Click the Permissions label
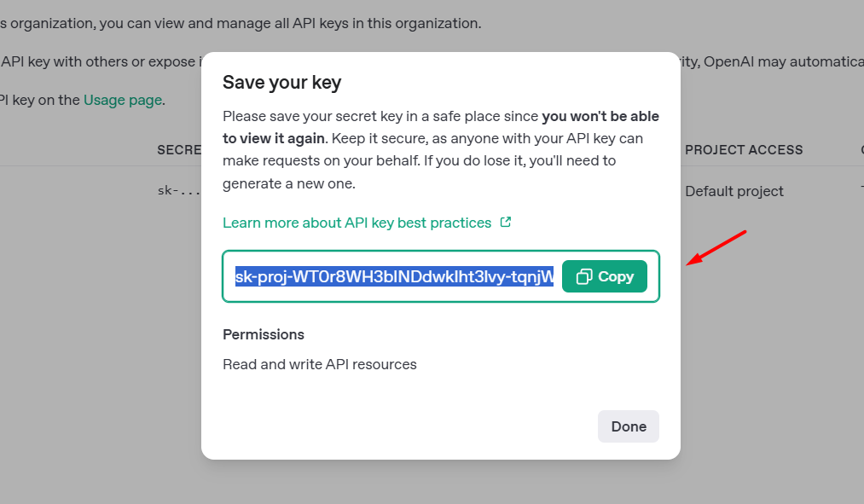Viewport: 864px width, 504px height. click(x=264, y=334)
